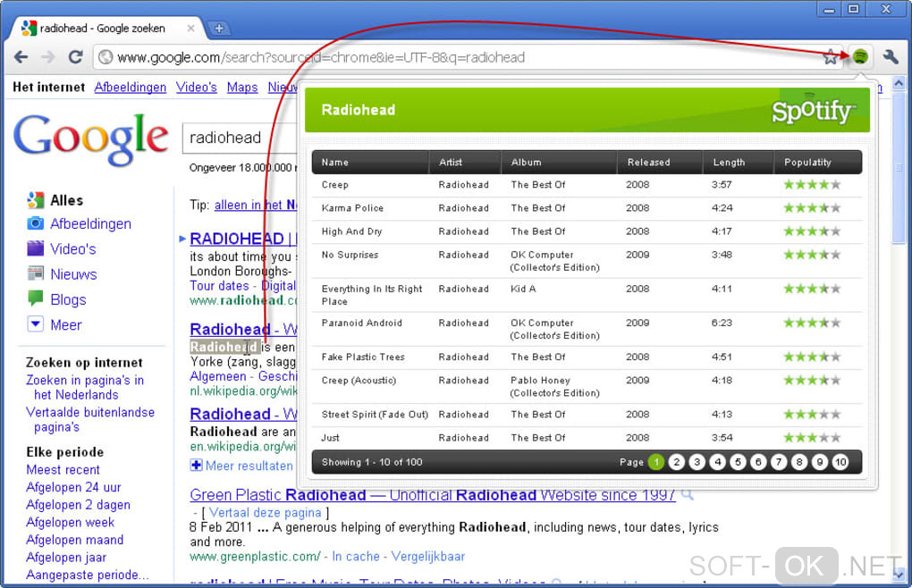
Task: Select the High And Dry track
Action: [587, 231]
